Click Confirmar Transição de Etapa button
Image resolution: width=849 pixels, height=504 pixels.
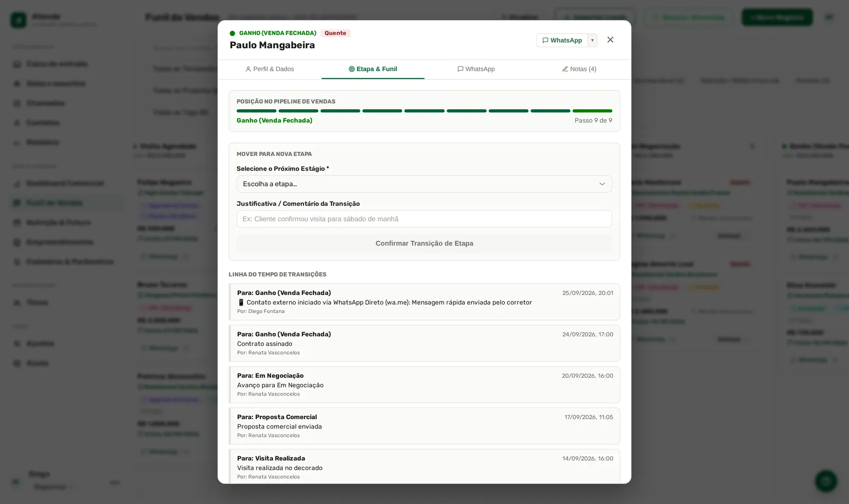point(424,244)
